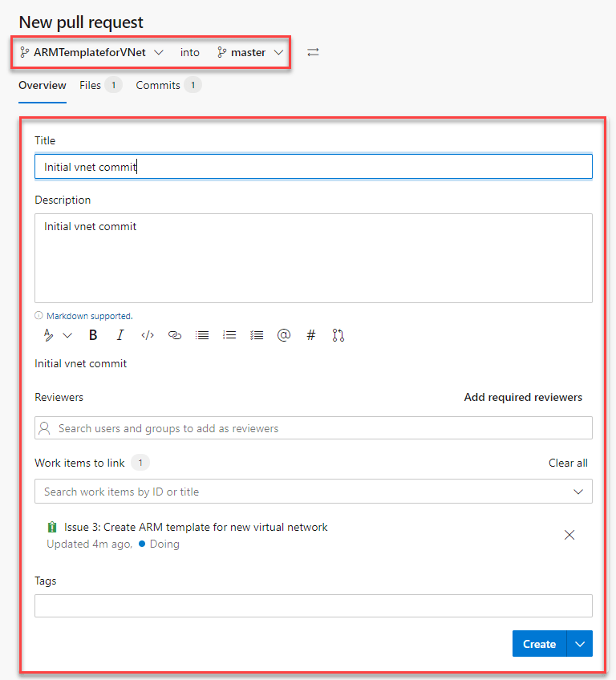Click Add required reviewers

pos(523,397)
